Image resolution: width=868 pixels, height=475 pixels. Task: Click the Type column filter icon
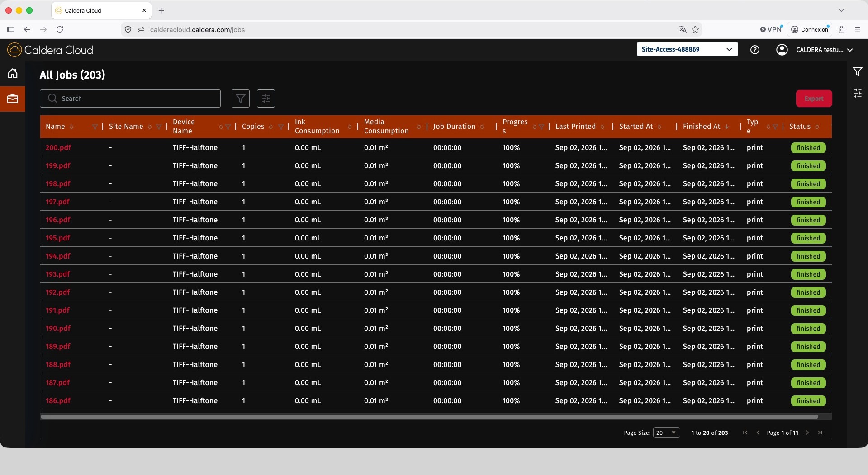click(775, 127)
